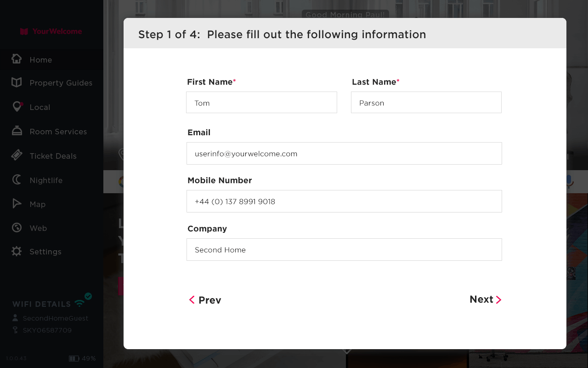Click the Ticket Deals ticket icon
The height and width of the screenshot is (368, 588).
17,155
